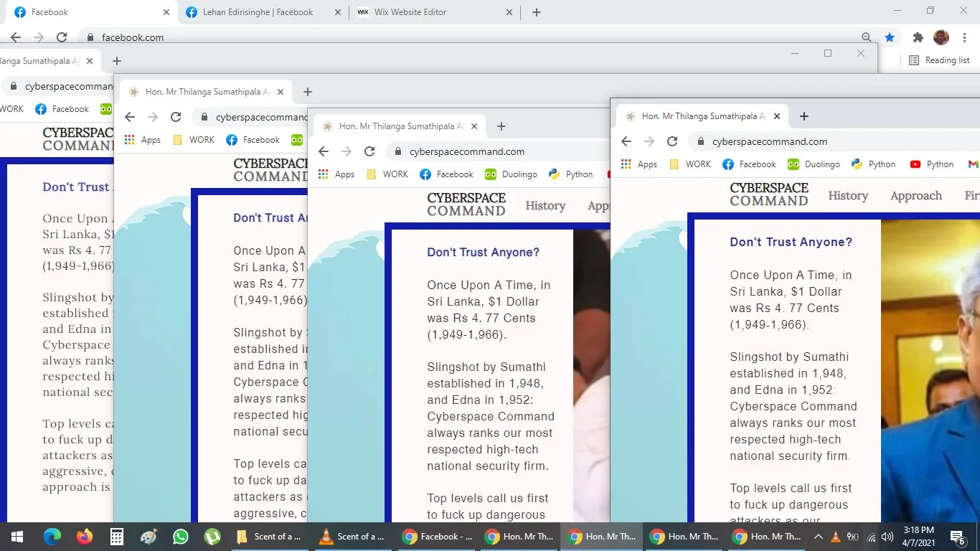Click the Facebook bookmark in the frontmost window

point(750,164)
